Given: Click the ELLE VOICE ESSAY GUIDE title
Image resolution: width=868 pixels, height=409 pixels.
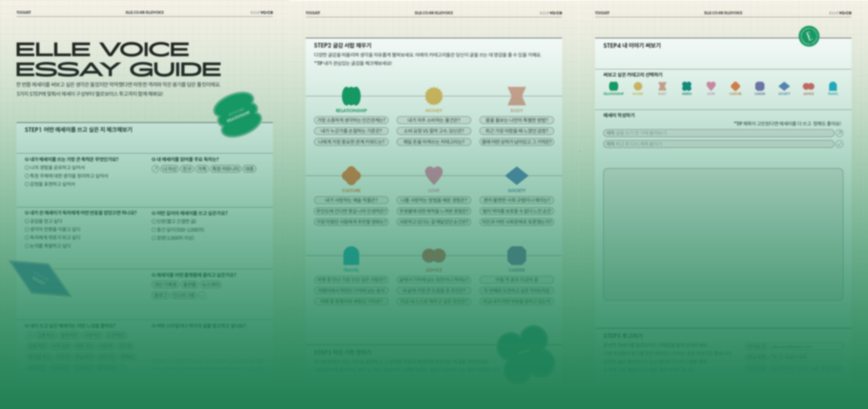Looking at the screenshot, I should tap(118, 59).
